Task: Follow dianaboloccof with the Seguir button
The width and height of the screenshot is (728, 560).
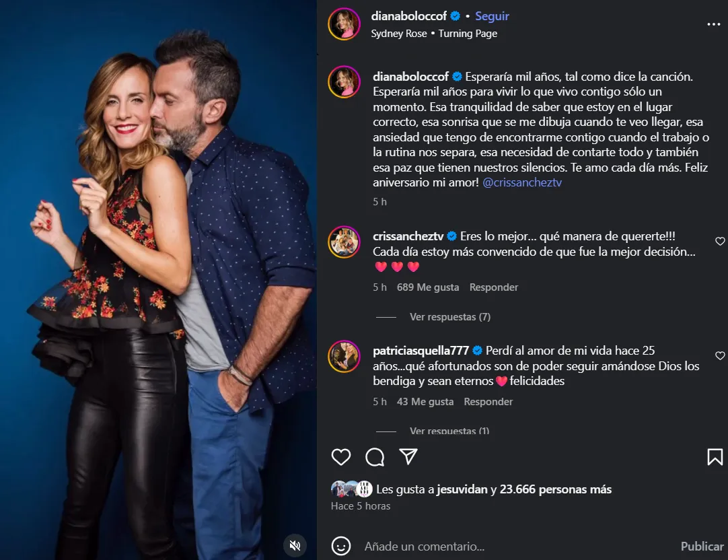Action: pos(492,16)
